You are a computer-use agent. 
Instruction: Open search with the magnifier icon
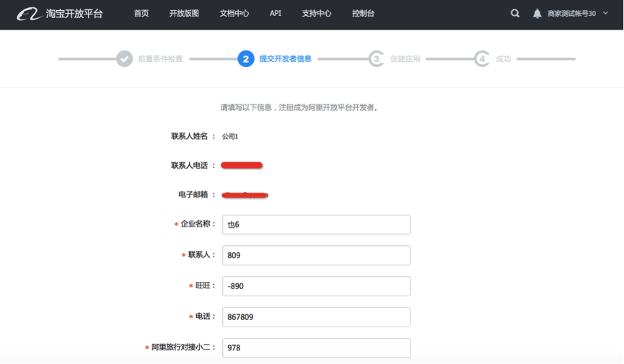click(514, 14)
